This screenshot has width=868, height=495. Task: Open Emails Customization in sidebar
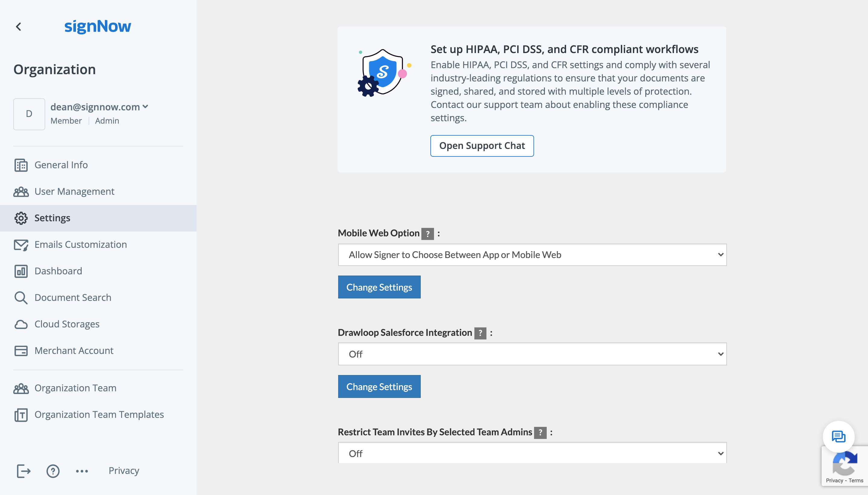point(80,244)
